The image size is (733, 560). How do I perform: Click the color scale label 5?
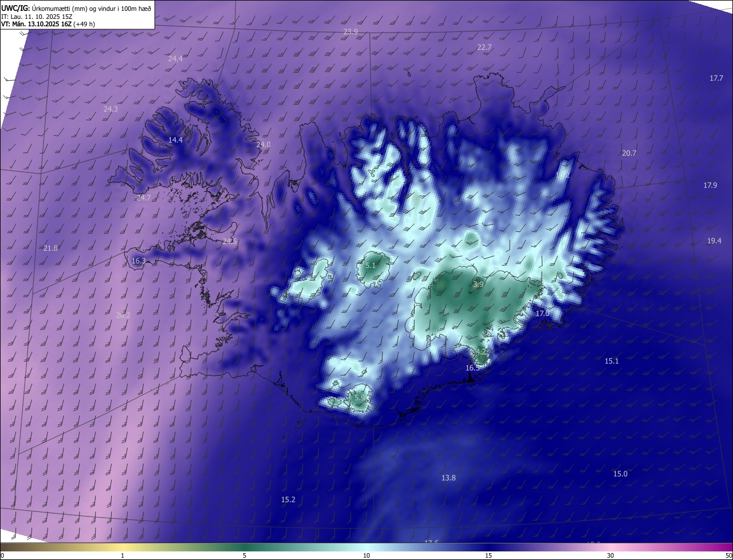click(245, 556)
